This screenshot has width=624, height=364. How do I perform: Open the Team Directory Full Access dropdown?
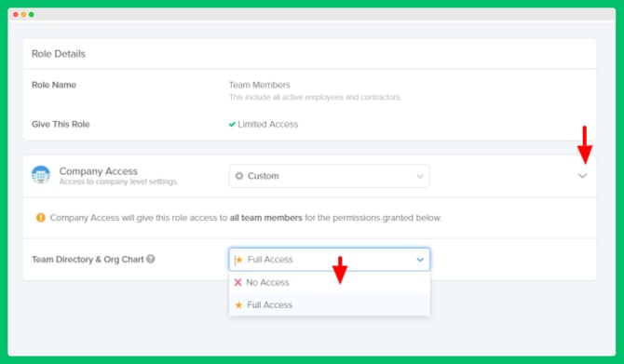(329, 260)
